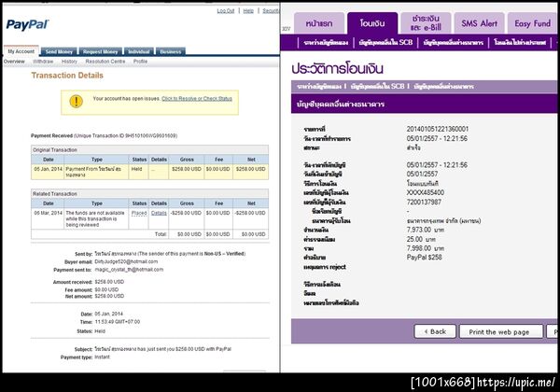Select the recipient account 7200137987
The width and height of the screenshot is (560, 392).
click(424, 203)
